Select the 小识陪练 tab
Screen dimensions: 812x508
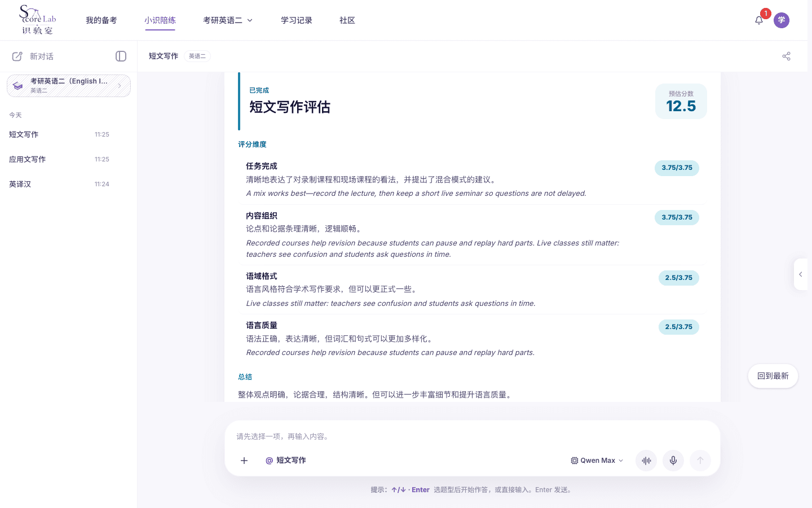click(160, 20)
